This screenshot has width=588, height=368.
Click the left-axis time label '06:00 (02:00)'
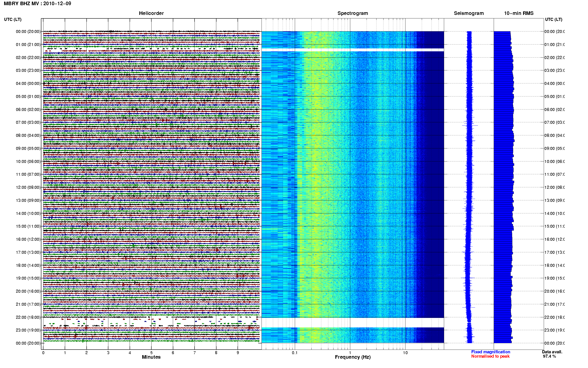pyautogui.click(x=28, y=109)
